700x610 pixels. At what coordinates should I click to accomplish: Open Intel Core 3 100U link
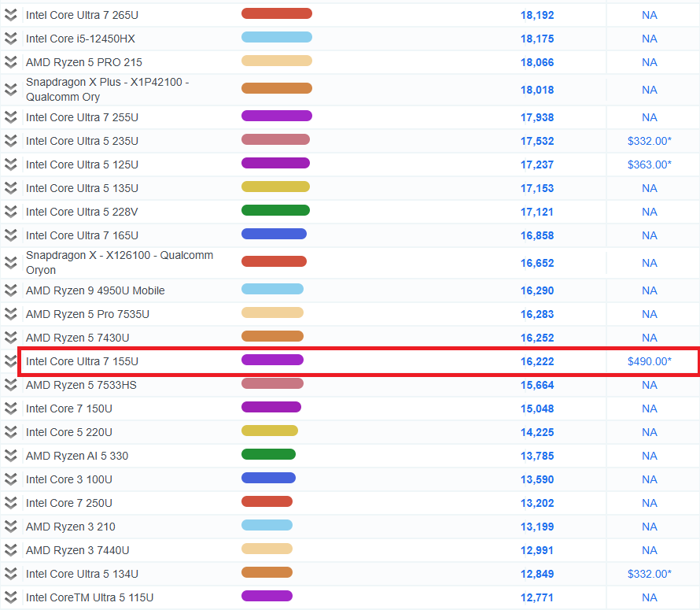[69, 479]
